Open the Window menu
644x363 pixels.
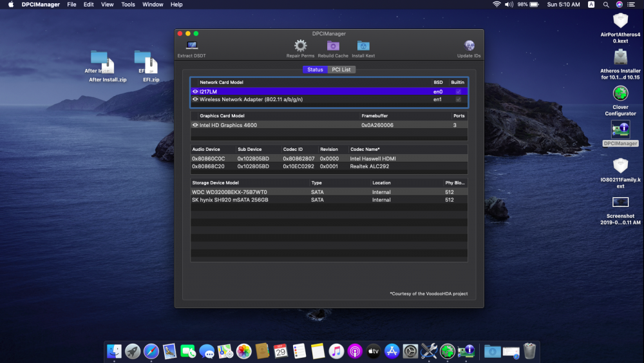coord(153,5)
